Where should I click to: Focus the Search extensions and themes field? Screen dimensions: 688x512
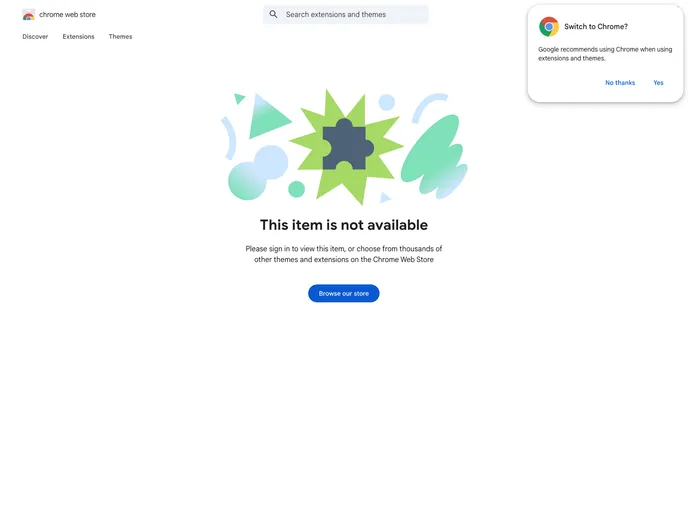352,15
